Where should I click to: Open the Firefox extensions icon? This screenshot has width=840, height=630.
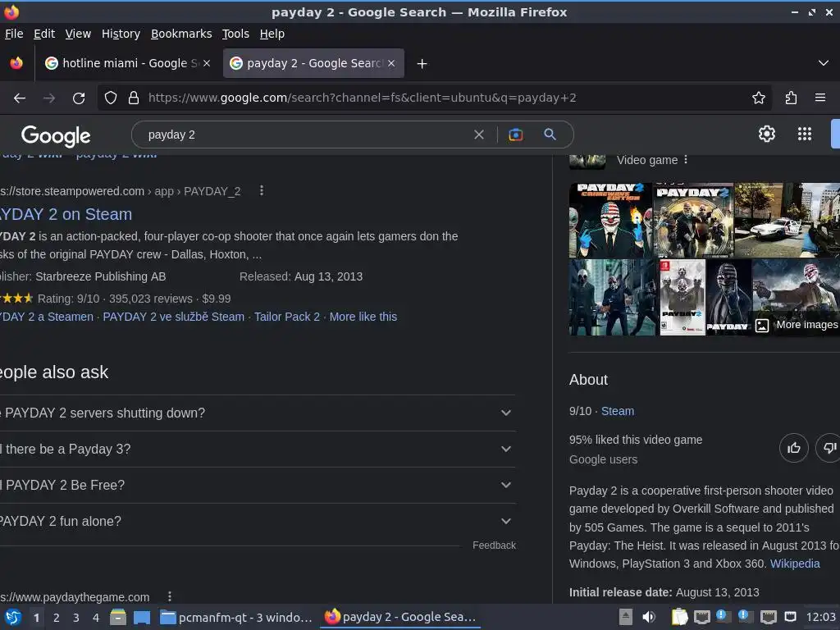click(791, 98)
